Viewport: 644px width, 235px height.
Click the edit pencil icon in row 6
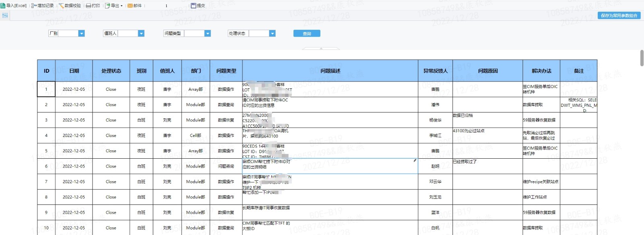415,161
